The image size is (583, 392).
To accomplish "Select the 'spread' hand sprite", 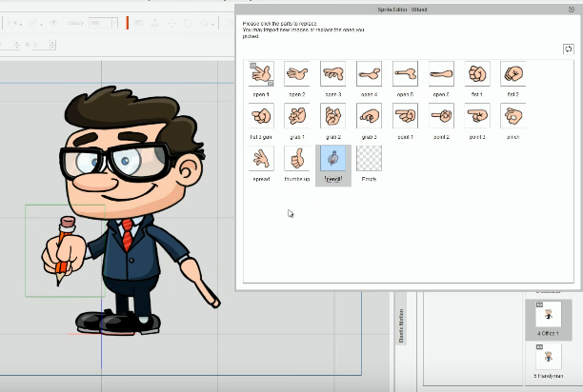I will coord(261,158).
